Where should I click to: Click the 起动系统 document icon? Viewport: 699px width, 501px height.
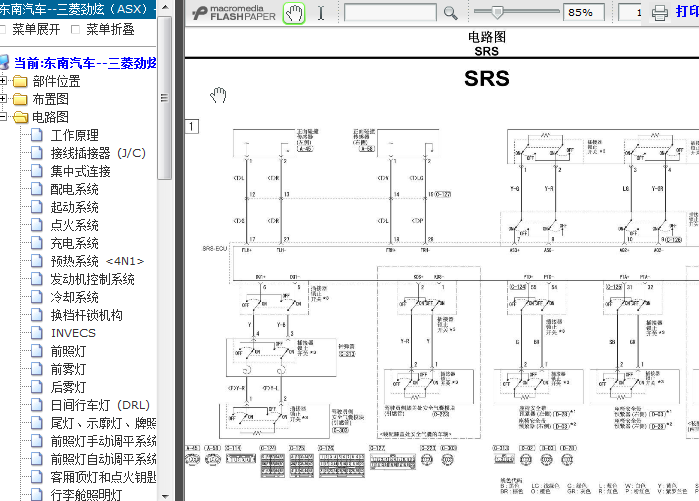coord(37,207)
